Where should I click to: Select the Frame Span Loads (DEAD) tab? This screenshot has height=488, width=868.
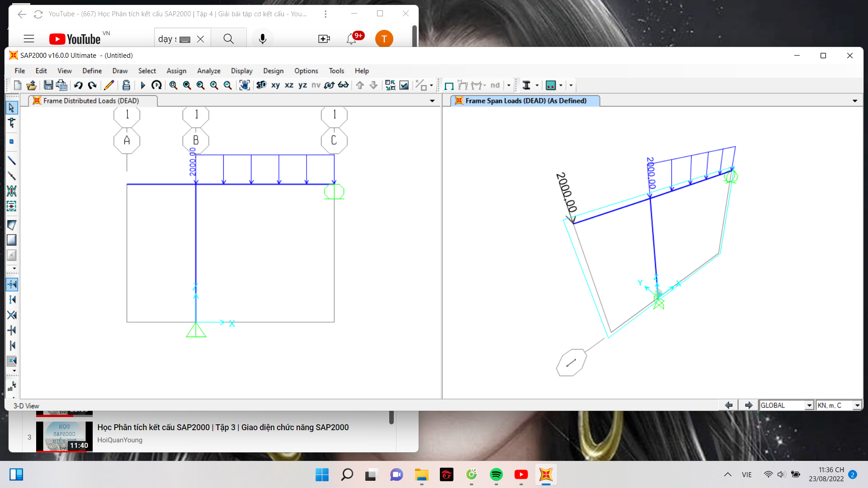click(x=525, y=101)
